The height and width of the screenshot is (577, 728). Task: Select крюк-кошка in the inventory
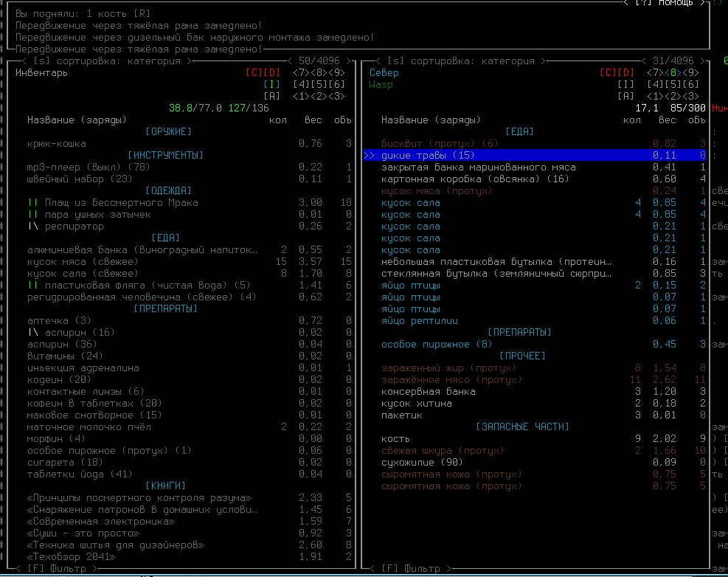click(x=190, y=144)
